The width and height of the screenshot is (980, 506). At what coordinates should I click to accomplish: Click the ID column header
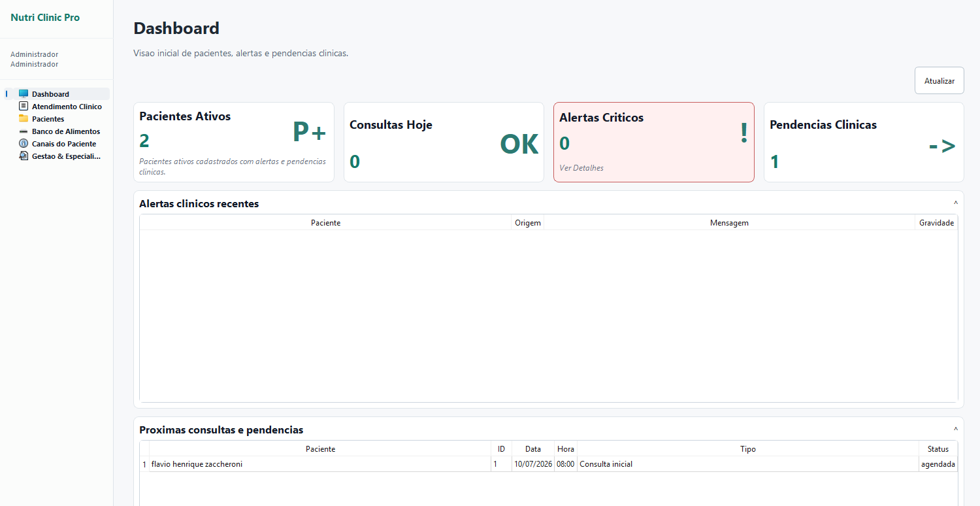tap(501, 449)
